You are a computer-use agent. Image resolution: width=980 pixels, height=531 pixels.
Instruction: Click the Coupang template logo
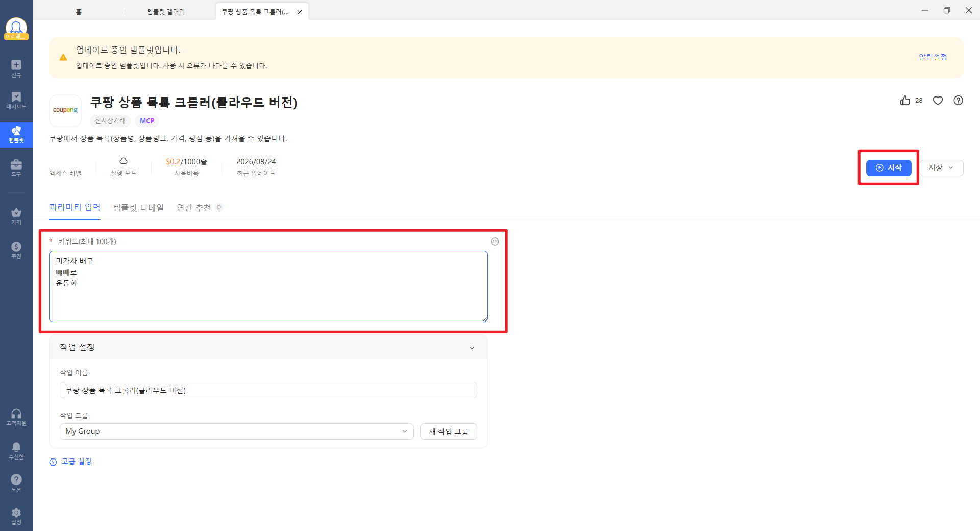click(65, 110)
